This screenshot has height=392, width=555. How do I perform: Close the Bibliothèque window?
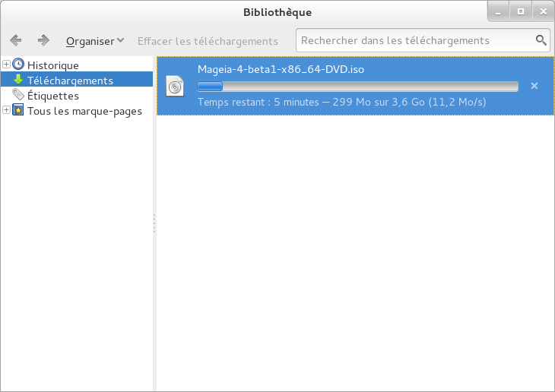coord(544,11)
